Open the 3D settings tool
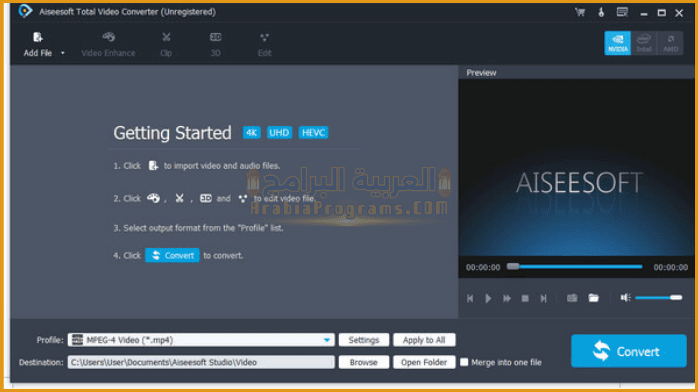698x392 pixels. tap(215, 44)
